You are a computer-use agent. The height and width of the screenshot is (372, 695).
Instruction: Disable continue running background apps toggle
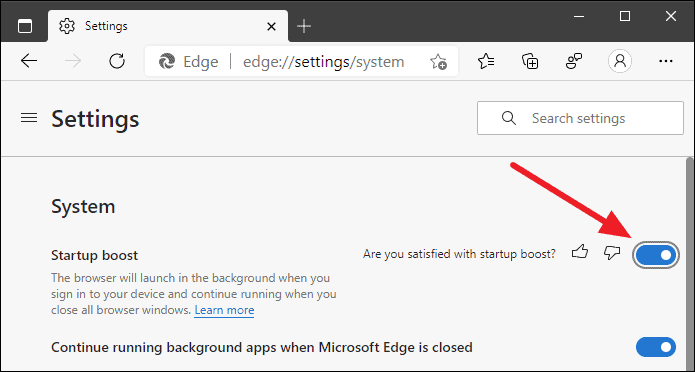pyautogui.click(x=656, y=347)
